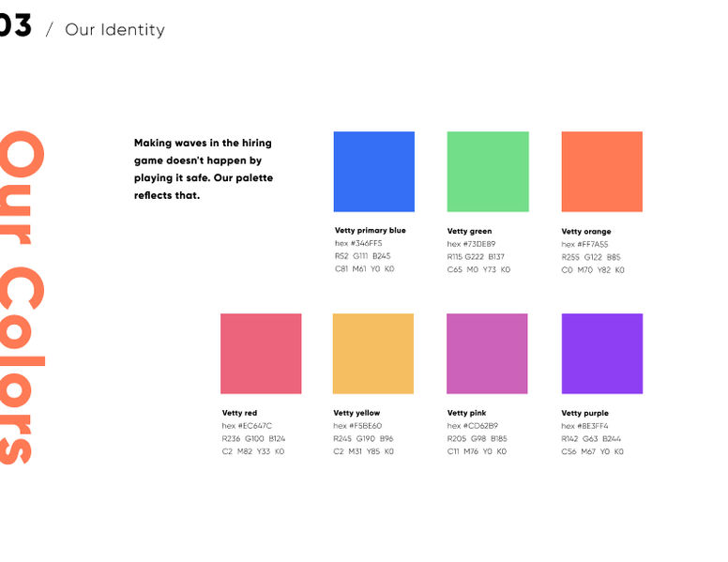Select the Vetty green color square

click(487, 172)
